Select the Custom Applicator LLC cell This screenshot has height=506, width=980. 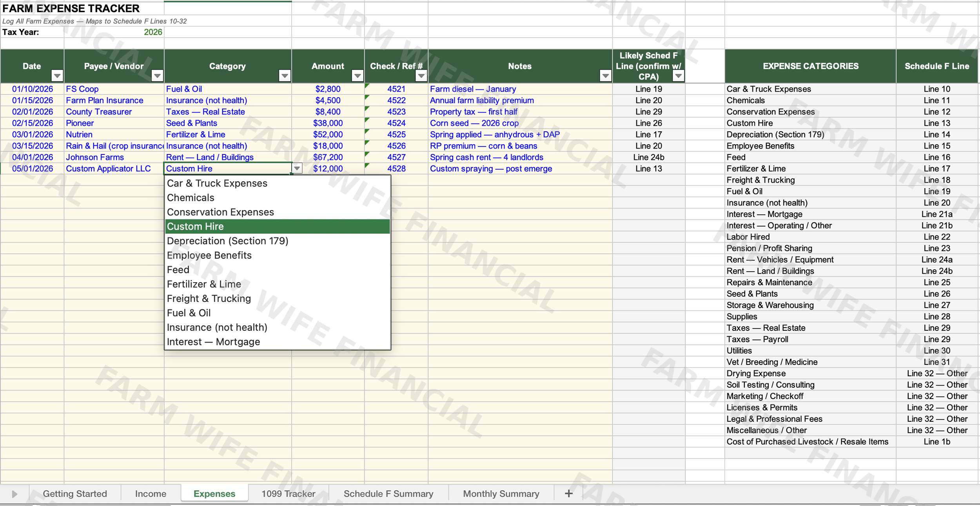click(114, 169)
